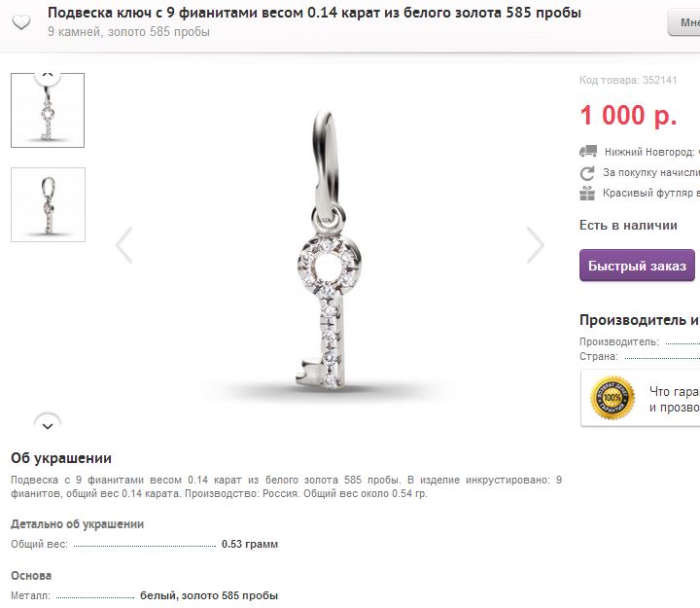Click the large key pendant main image
Viewport: 700px width, 608px height.
point(330,250)
